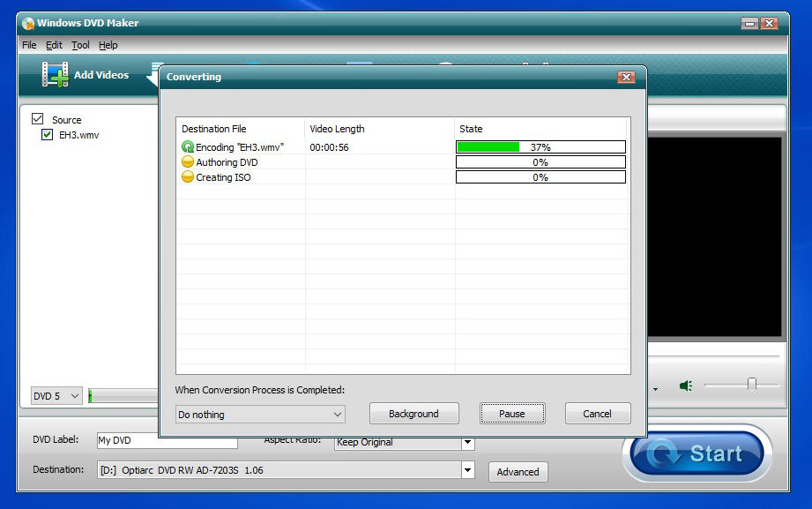This screenshot has width=812, height=509.
Task: Click the Creating ISO 0% progress bar
Action: [540, 177]
